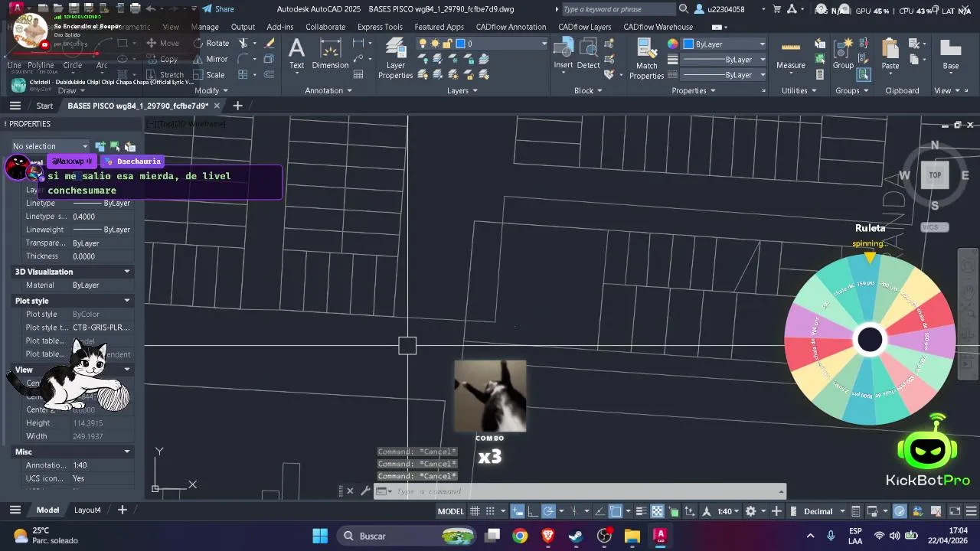Click the Erase tool icon
The height and width of the screenshot is (551, 980).
269,44
